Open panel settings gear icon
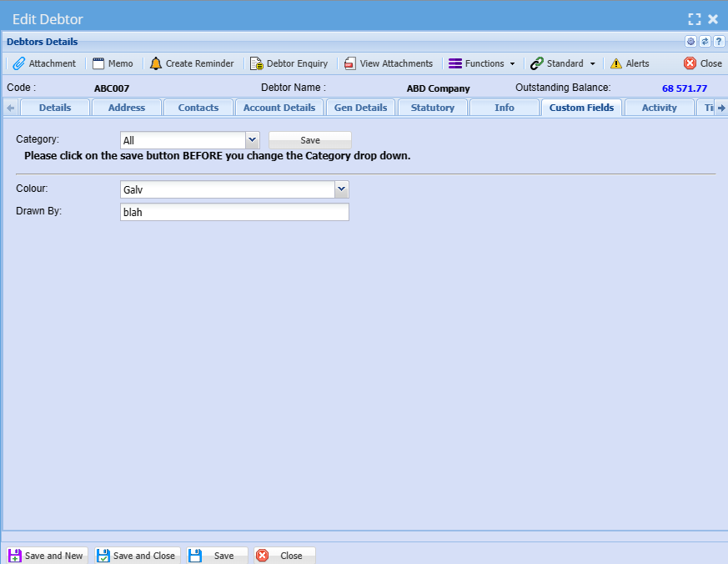 690,42
